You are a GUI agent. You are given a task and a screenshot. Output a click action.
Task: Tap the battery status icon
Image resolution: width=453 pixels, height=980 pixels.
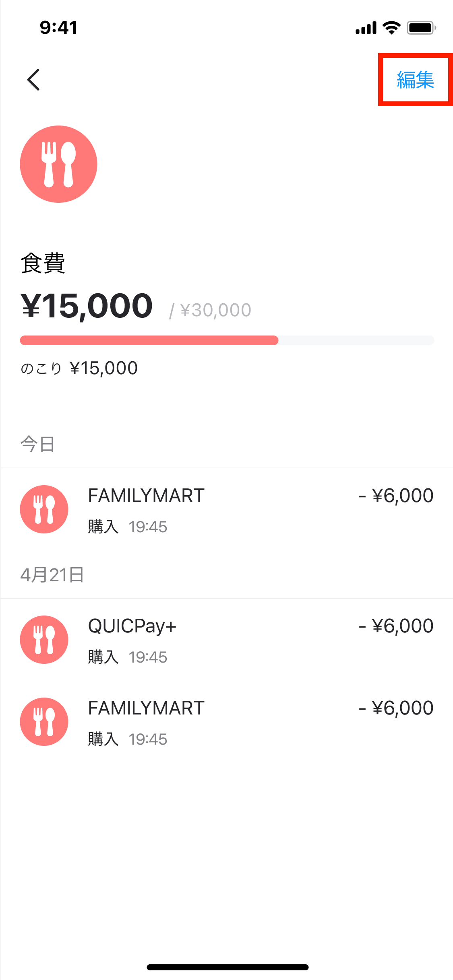421,28
